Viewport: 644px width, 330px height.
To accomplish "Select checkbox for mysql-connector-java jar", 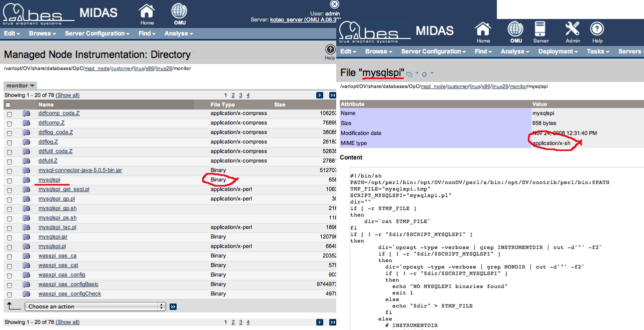I will pyautogui.click(x=9, y=171).
